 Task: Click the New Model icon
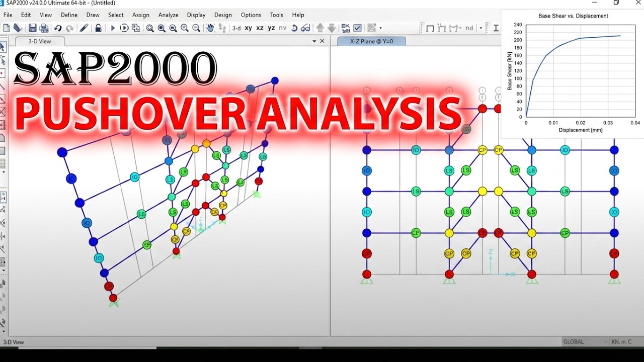click(x=7, y=28)
